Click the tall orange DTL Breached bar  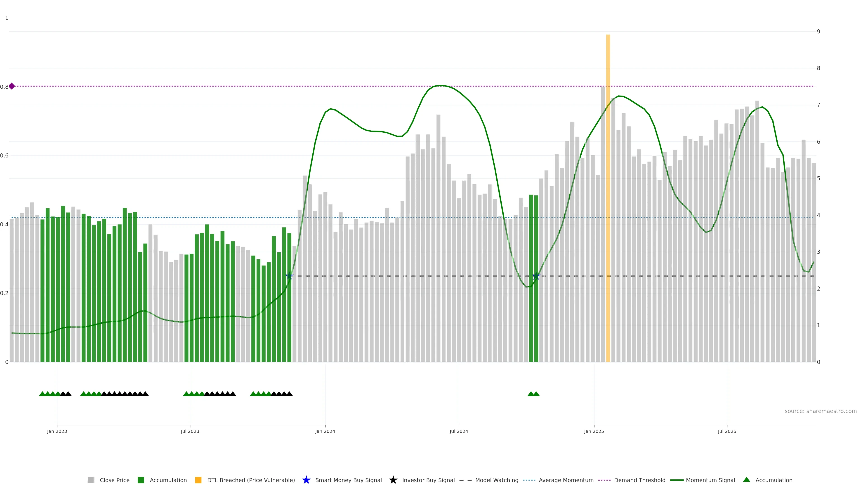pyautogui.click(x=608, y=198)
